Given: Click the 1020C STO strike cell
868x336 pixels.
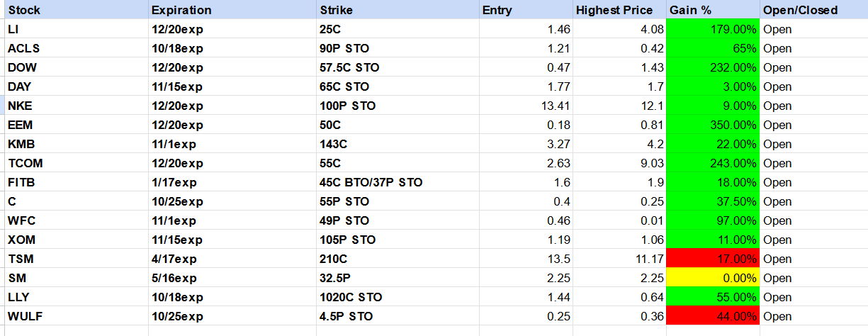Looking at the screenshot, I should (398, 297).
